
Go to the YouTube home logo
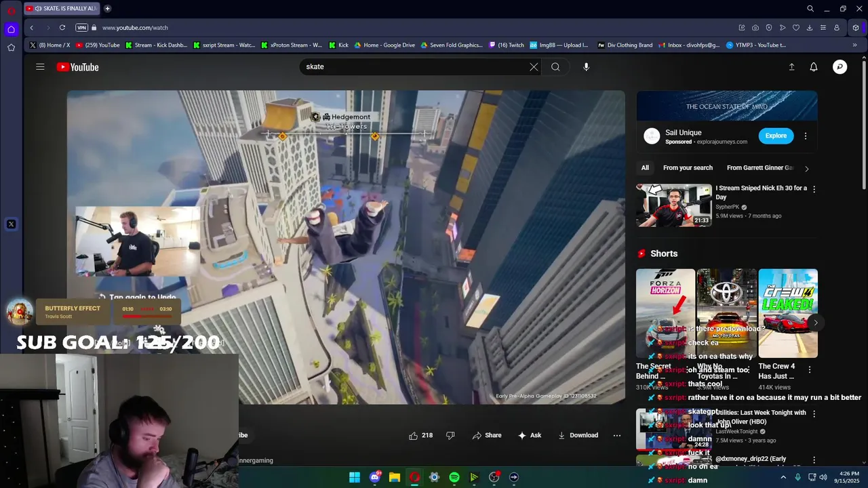[78, 67]
